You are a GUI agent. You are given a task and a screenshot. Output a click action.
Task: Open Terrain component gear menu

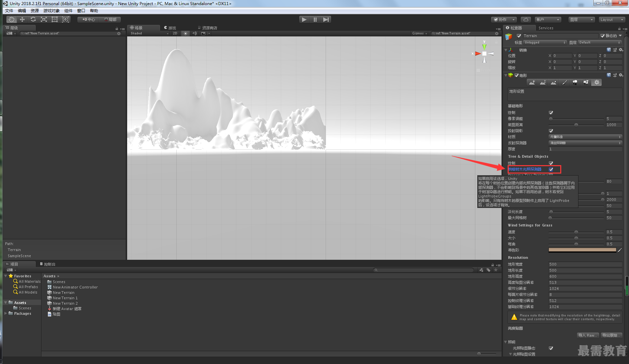(x=621, y=75)
